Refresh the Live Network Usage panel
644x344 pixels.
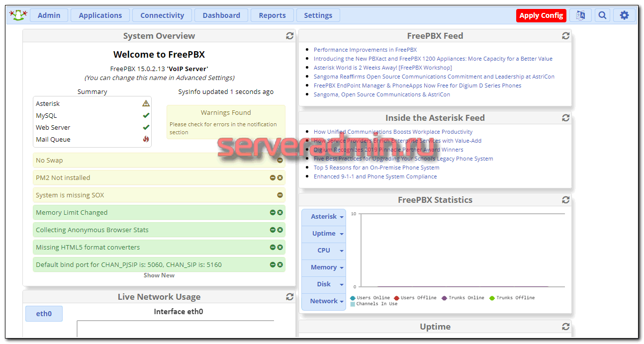(x=289, y=297)
